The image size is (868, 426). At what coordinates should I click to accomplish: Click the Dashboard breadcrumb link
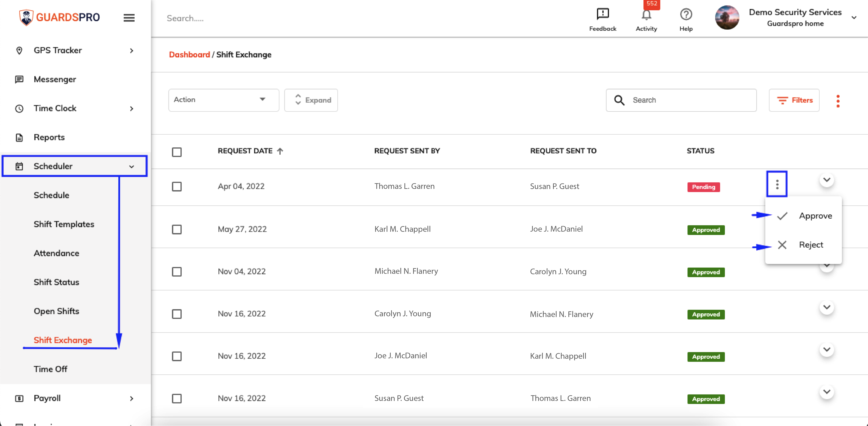pyautogui.click(x=189, y=54)
